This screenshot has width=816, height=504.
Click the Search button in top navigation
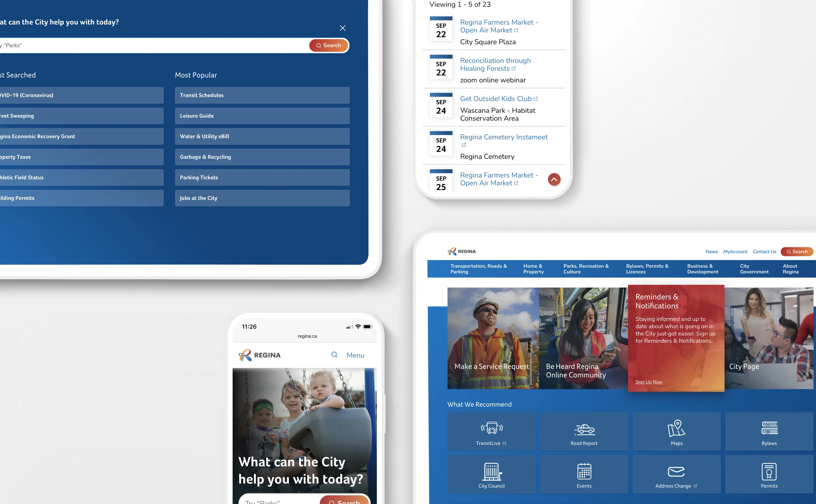click(x=796, y=251)
